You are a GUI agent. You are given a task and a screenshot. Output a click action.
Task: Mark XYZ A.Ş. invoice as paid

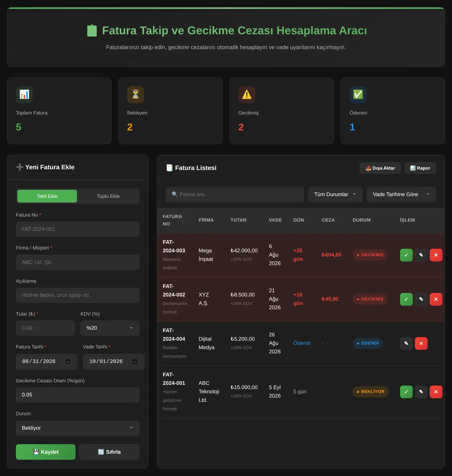click(x=406, y=299)
